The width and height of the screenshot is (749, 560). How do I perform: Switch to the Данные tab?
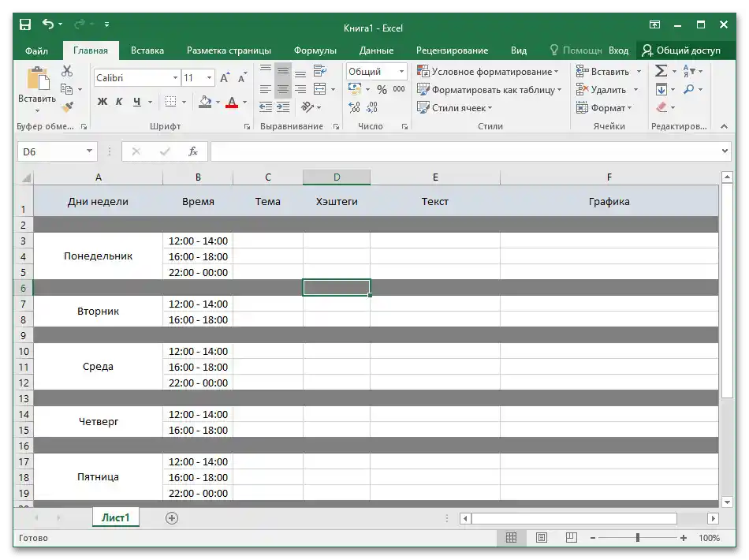[376, 50]
